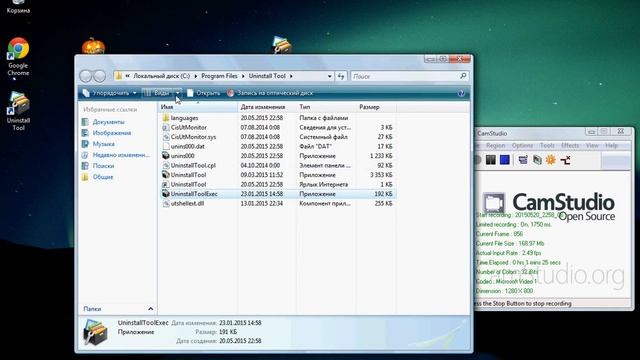
Task: Click the Корзина recycle bin desktop icon
Action: pyautogui.click(x=18, y=7)
